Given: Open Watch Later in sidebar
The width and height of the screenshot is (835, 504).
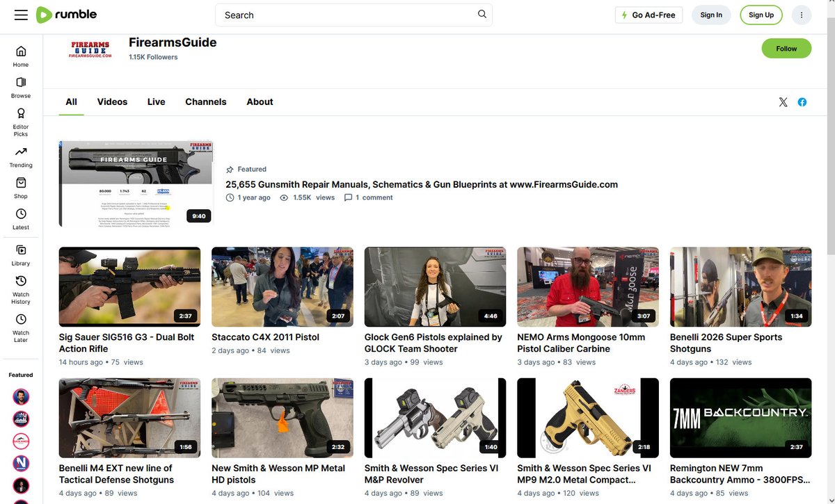Looking at the screenshot, I should pos(21,328).
